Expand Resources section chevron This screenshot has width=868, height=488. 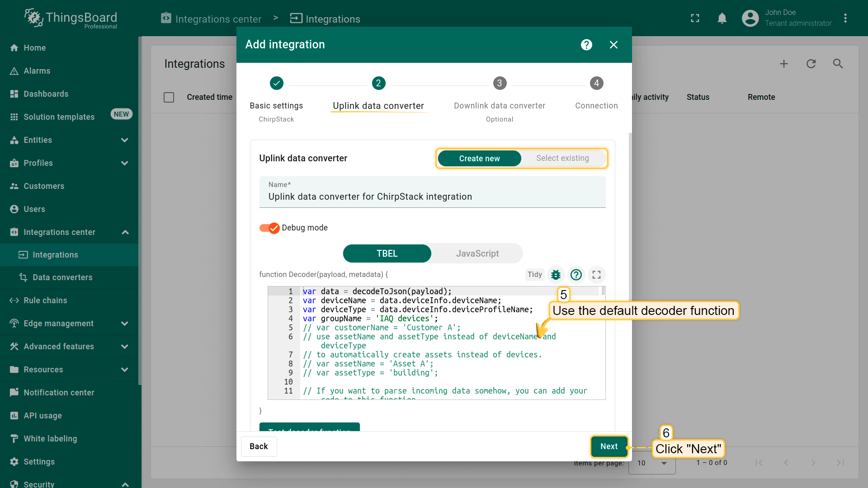pos(125,370)
